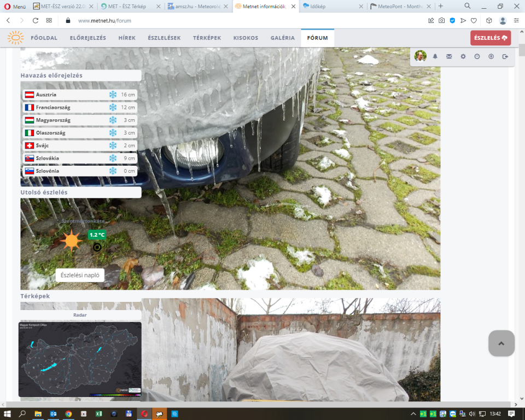This screenshot has height=420, width=525.
Task: Take a snapshot with the camera icon
Action: pyautogui.click(x=441, y=20)
